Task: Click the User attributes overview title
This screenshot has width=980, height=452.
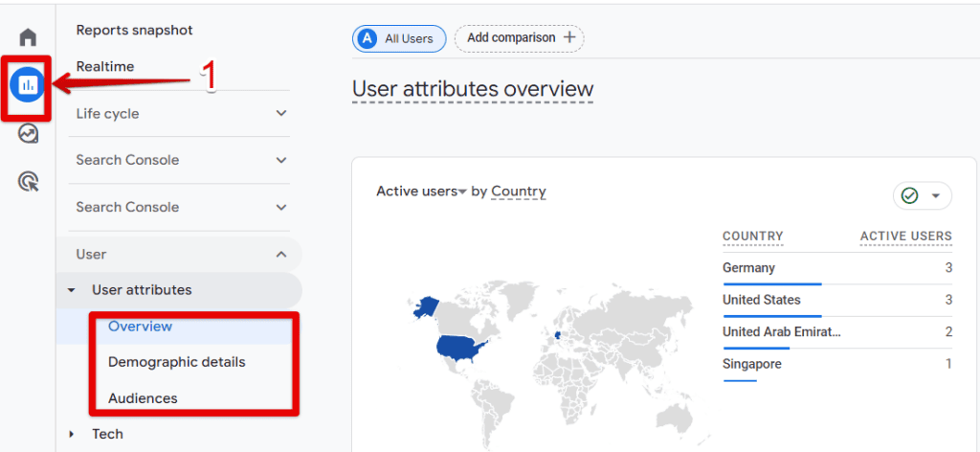Action: tap(473, 89)
